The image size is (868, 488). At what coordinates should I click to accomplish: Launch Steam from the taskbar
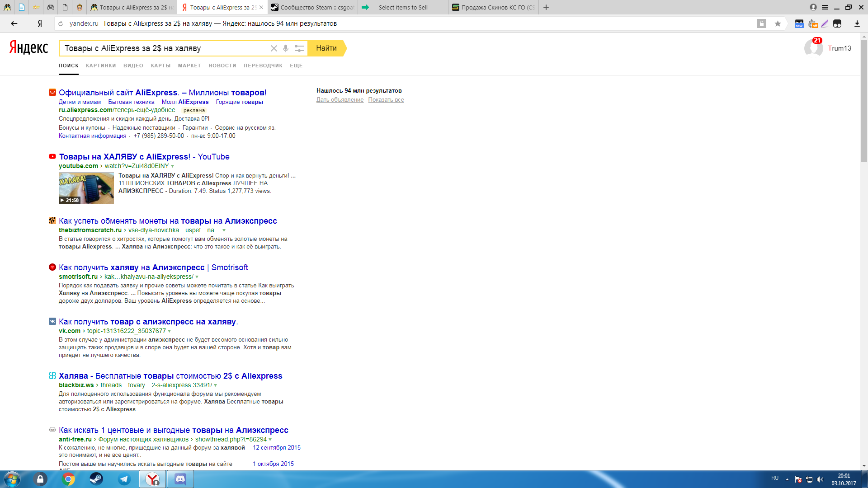(x=96, y=479)
